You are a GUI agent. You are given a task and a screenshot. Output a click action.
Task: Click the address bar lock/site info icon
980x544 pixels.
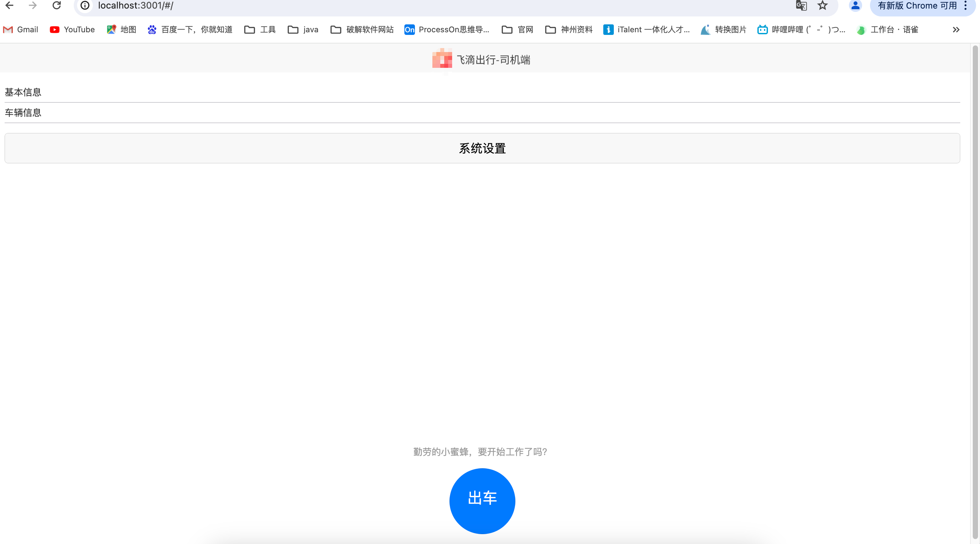(x=85, y=6)
